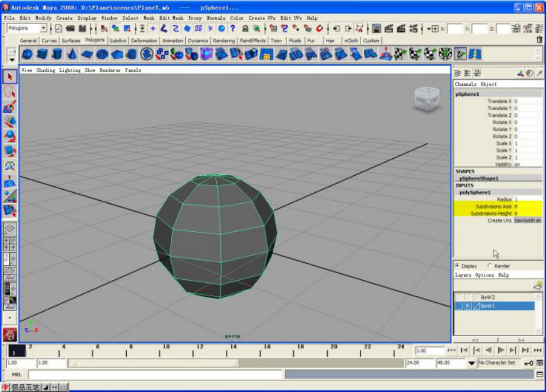Viewport: 546px width, 392px height.
Task: Choose the Soft Modification tool
Action: pos(10,181)
